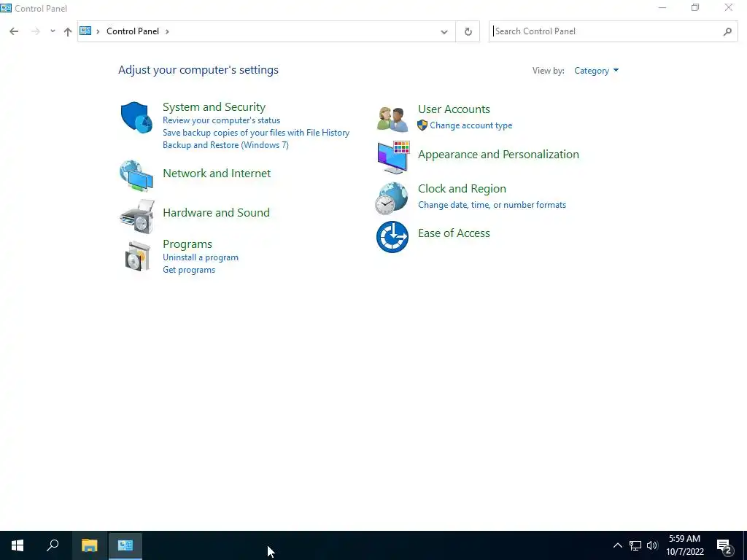747x560 pixels.
Task: Click Uninstall a program
Action: point(201,257)
